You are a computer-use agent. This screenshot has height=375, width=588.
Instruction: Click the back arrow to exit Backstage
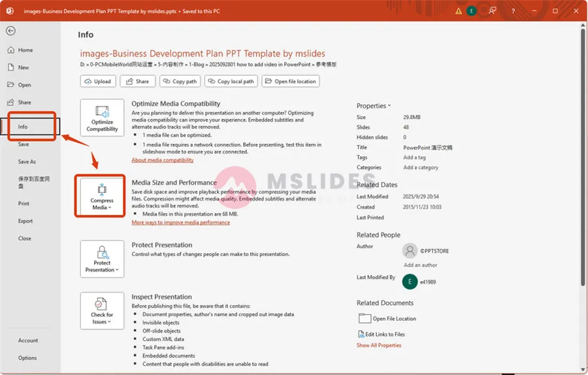tap(10, 31)
